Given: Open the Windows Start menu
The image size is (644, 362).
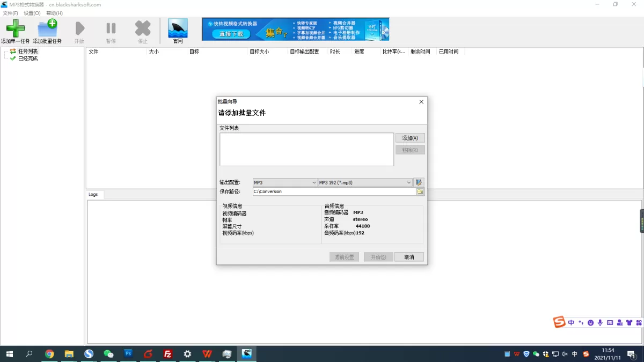Looking at the screenshot, I should 10,354.
